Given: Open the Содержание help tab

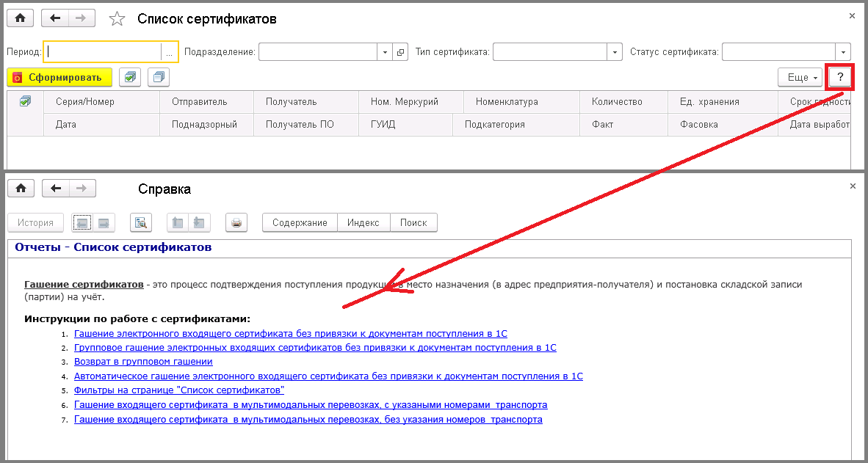Looking at the screenshot, I should (300, 223).
